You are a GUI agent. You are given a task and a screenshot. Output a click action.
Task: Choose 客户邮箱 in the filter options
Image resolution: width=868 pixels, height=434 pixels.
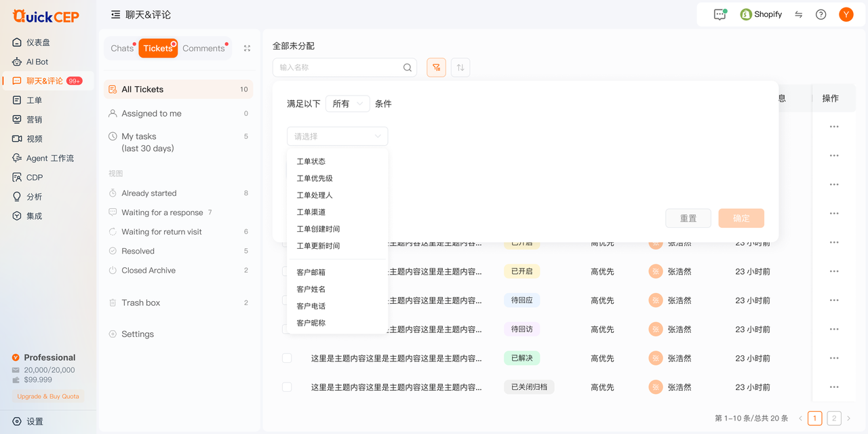tap(311, 272)
